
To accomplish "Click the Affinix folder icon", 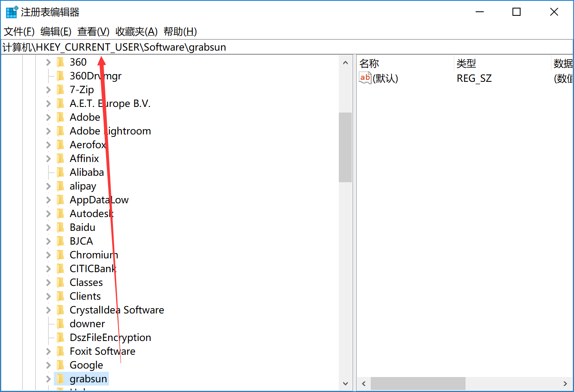I will pyautogui.click(x=60, y=158).
